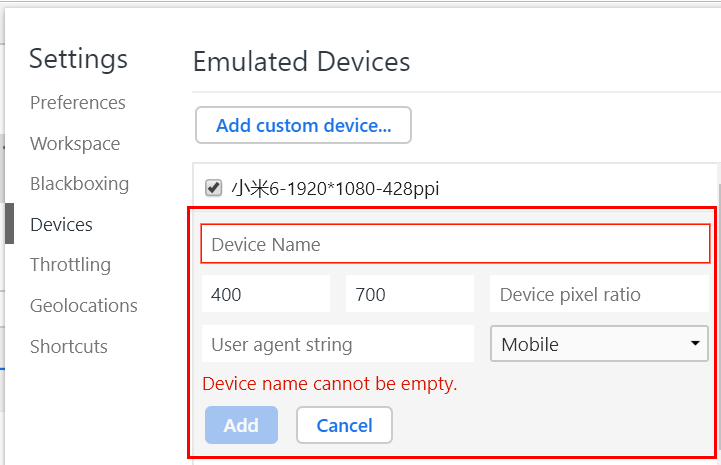Open the Throttling settings tab
This screenshot has width=721, height=465.
(70, 265)
